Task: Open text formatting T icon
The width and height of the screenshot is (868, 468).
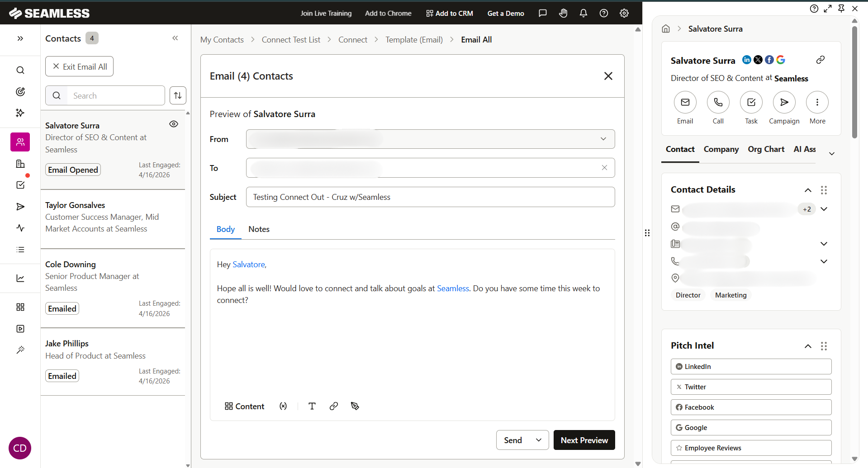Action: 312,406
